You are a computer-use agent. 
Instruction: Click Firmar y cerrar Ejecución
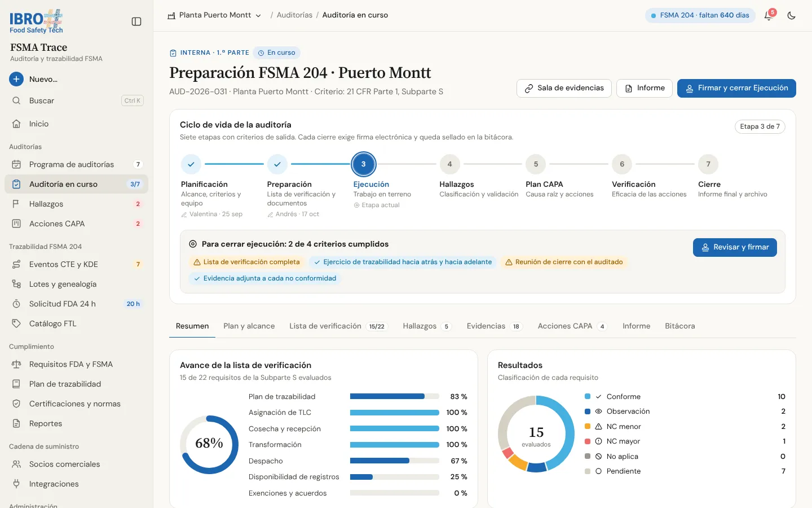[736, 88]
